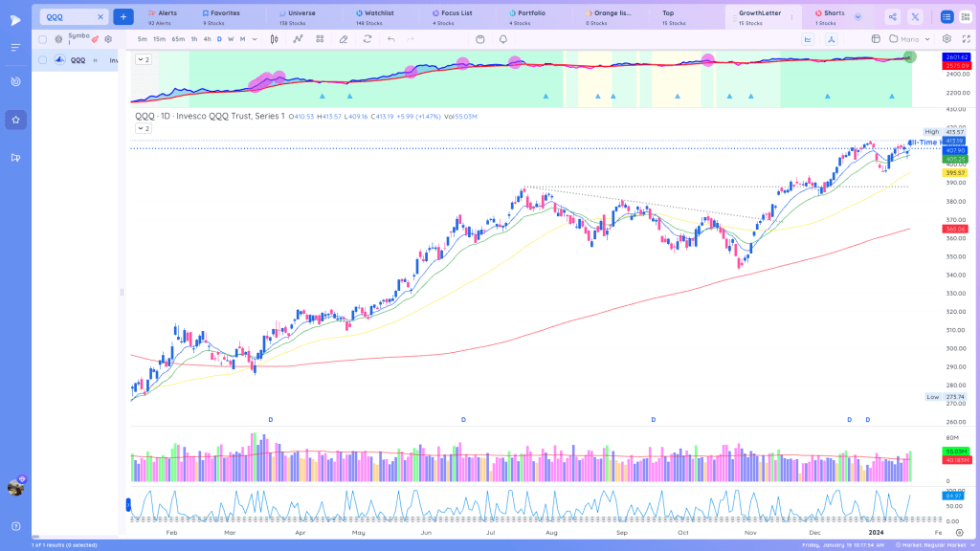Open the candlestick chart type selector
The image size is (980, 551).
[x=274, y=39]
